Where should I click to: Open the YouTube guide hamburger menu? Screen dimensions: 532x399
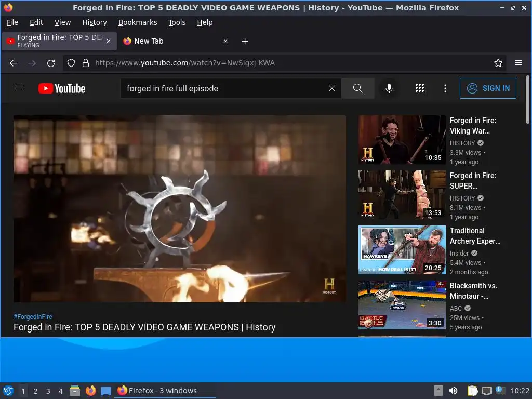(x=20, y=88)
